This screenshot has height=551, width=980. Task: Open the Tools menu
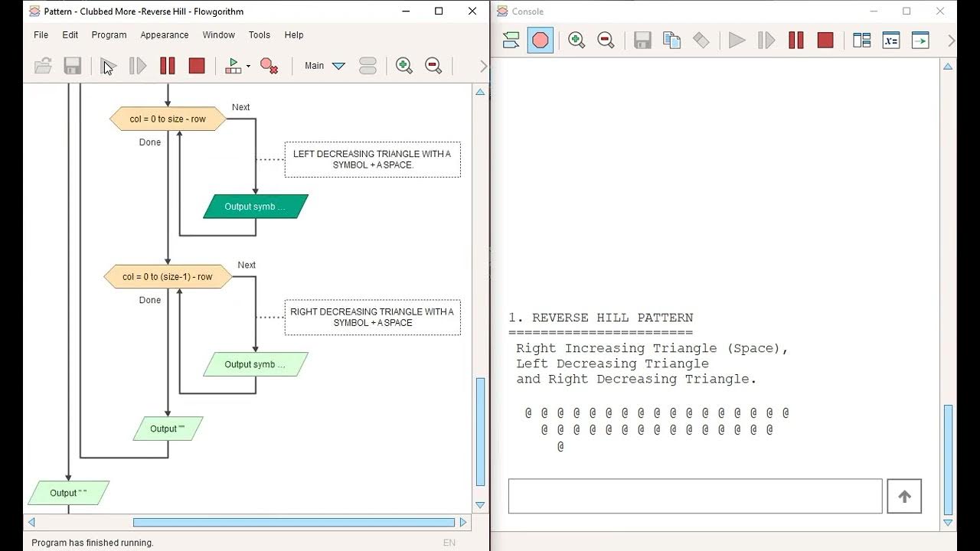coord(260,35)
